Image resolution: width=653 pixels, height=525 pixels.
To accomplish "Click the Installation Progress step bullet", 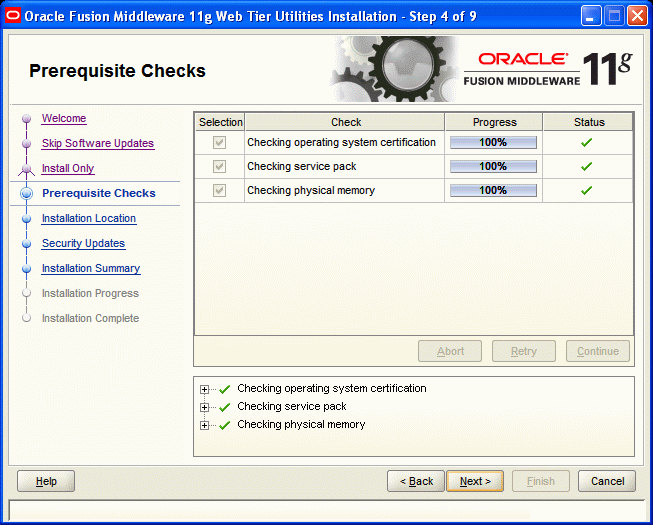I will click(27, 293).
